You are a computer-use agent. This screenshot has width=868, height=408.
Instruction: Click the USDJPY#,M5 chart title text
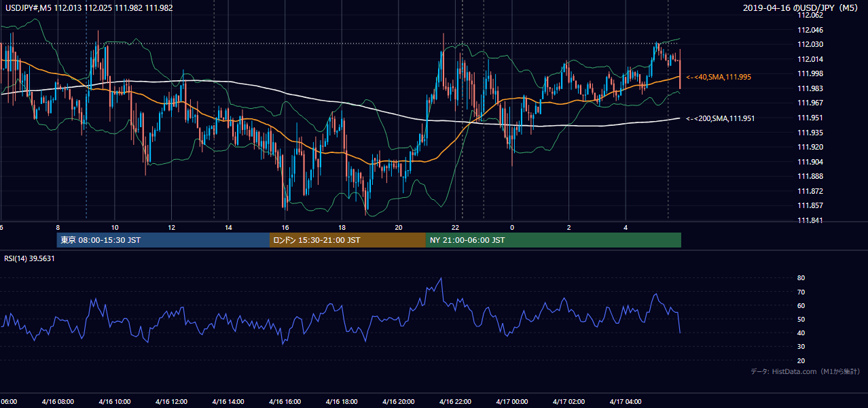(89, 8)
